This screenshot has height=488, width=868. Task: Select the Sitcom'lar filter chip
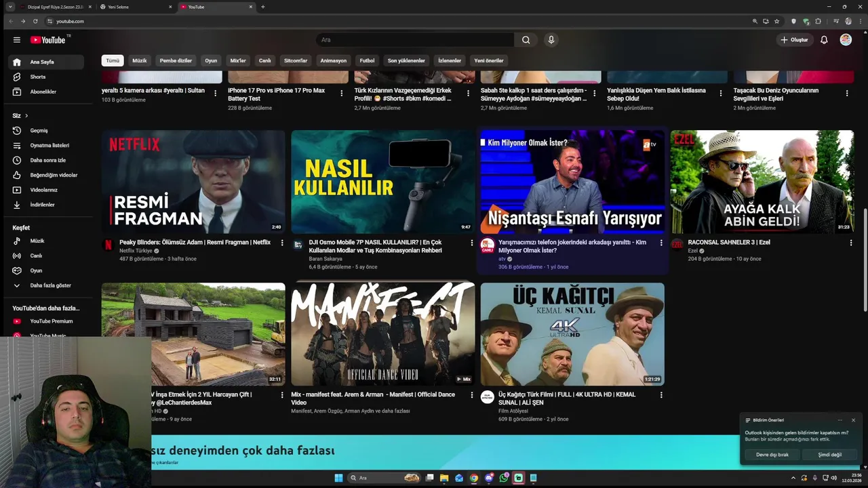(x=296, y=60)
